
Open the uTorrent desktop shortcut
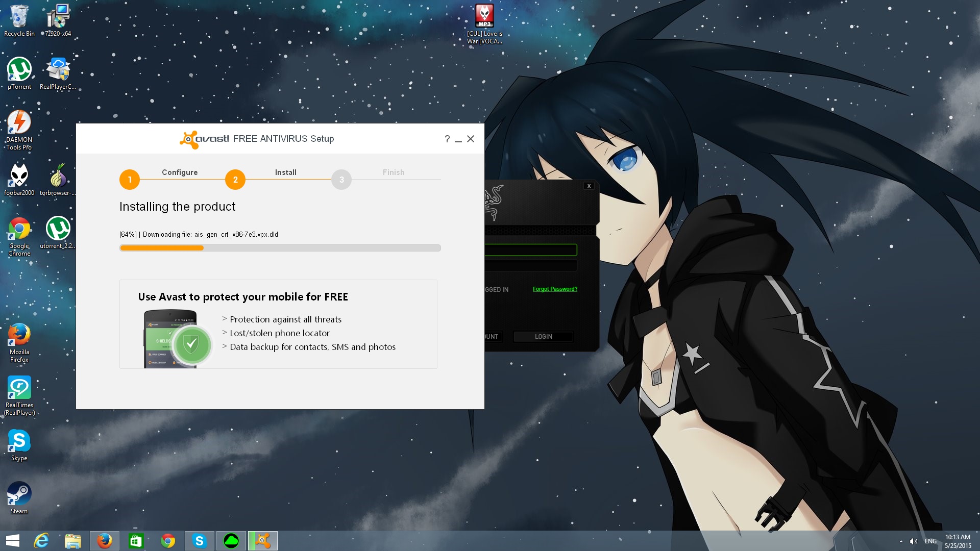[x=19, y=70]
